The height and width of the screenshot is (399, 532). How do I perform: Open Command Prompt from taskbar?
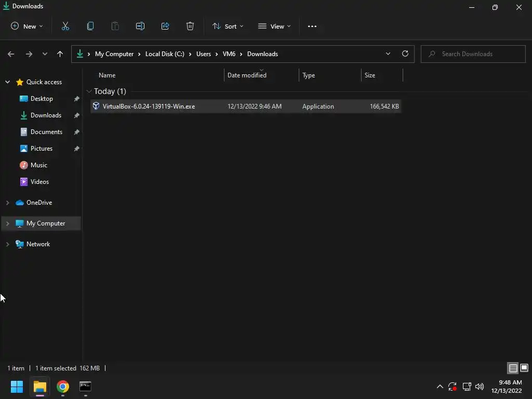85,386
